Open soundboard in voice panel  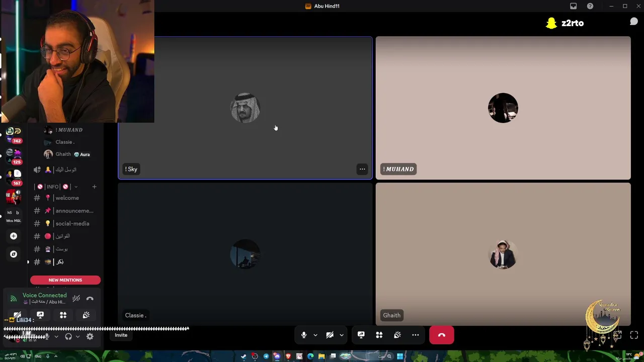(87, 315)
